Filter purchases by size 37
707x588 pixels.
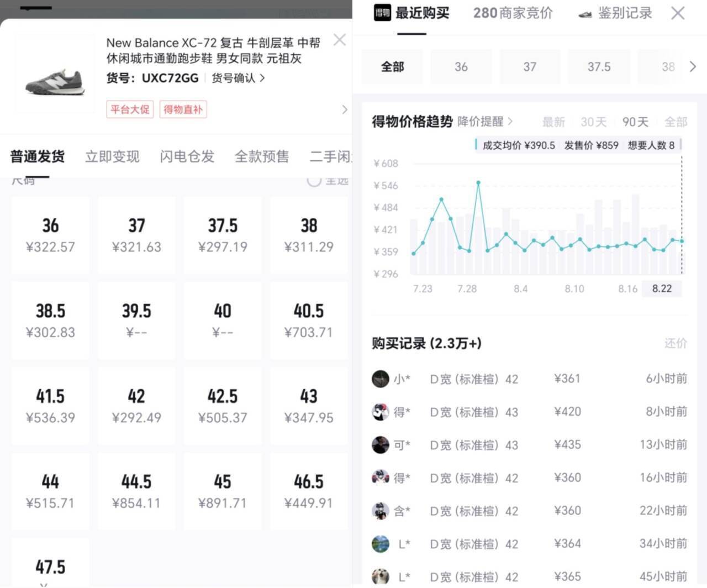(x=530, y=67)
